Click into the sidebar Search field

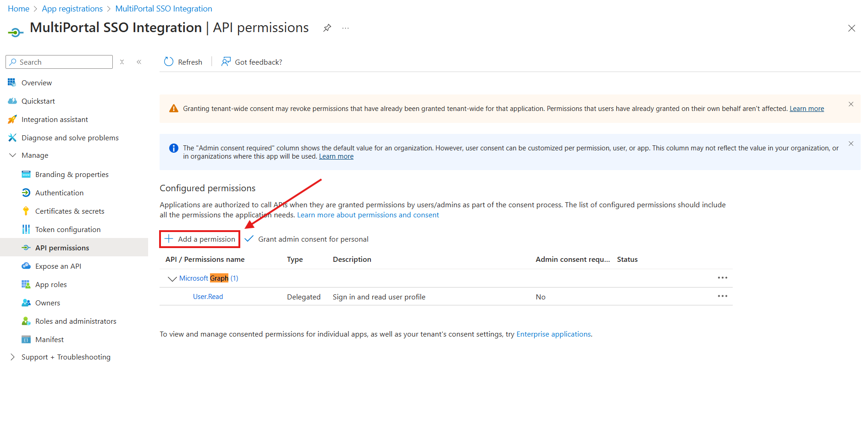(x=59, y=62)
